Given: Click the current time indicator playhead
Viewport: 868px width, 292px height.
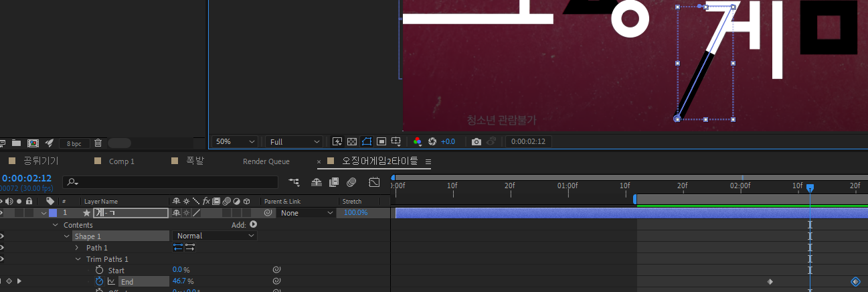Looking at the screenshot, I should pyautogui.click(x=810, y=188).
